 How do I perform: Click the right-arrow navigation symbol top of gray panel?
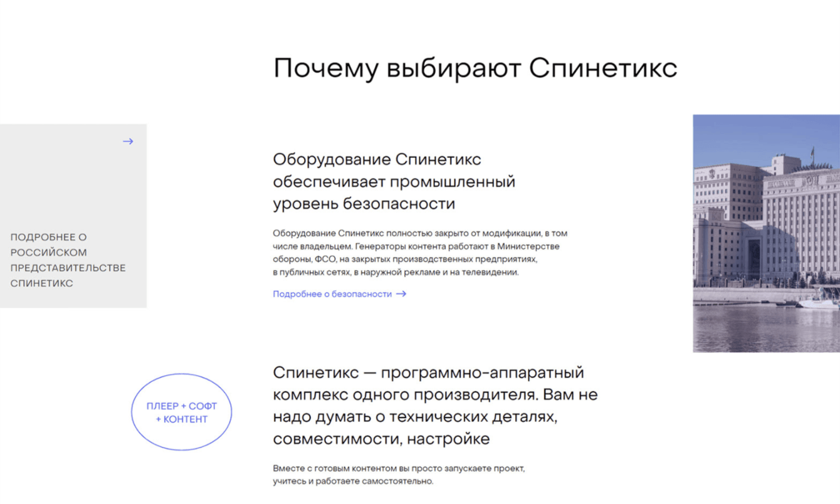click(128, 141)
